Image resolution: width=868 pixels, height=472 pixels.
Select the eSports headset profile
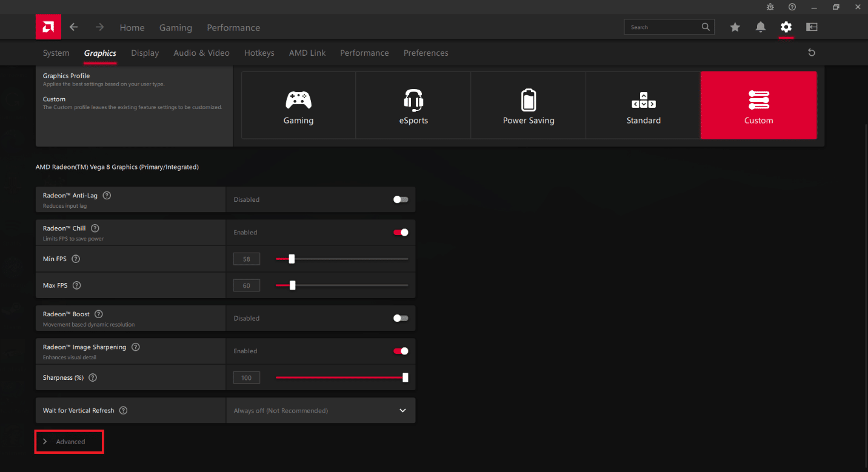413,105
